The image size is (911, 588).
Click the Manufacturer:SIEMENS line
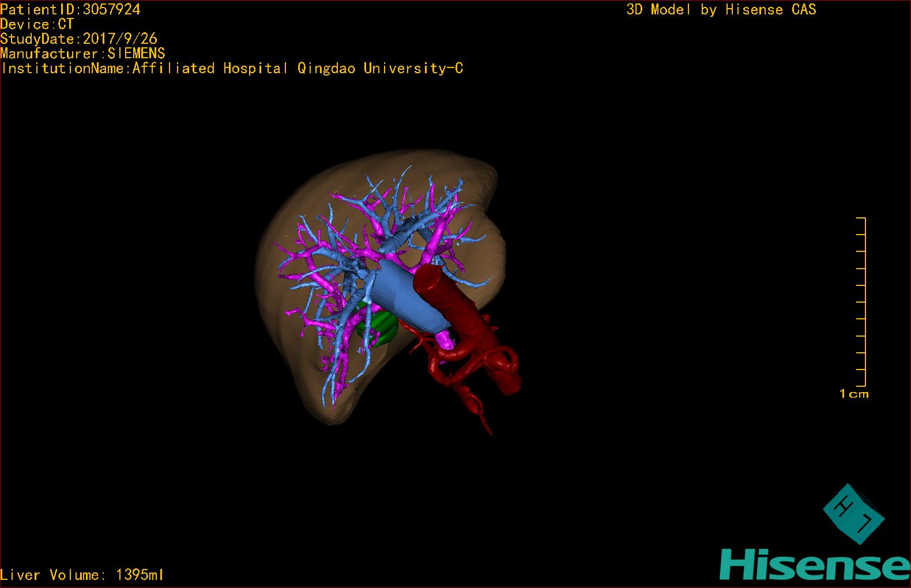83,54
